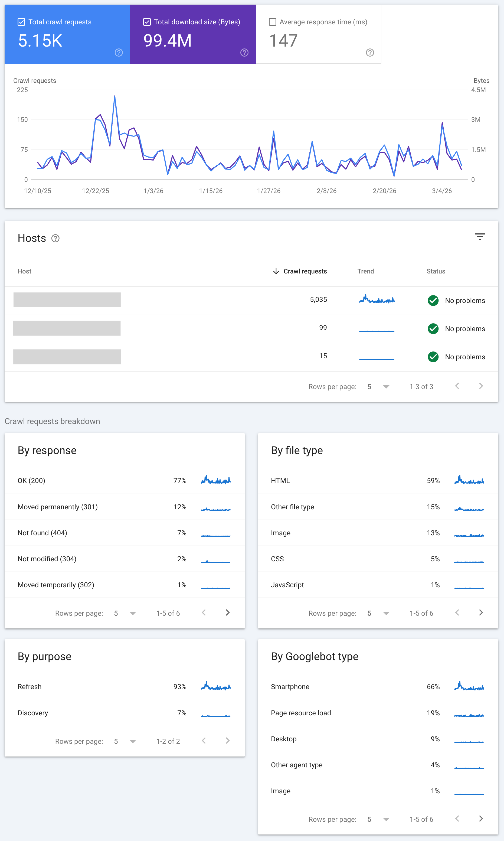504x841 pixels.
Task: Open CSS file type row
Action: coord(378,559)
